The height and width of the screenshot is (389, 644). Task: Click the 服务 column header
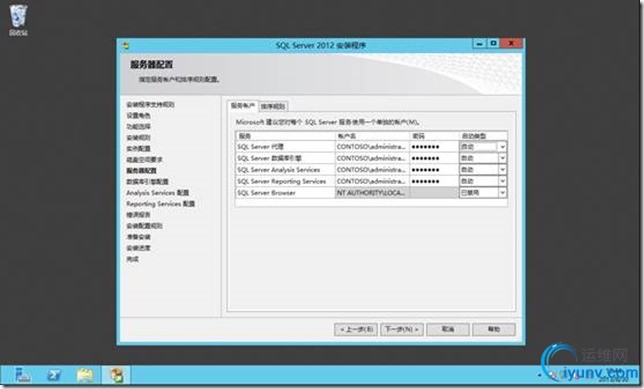coord(285,136)
